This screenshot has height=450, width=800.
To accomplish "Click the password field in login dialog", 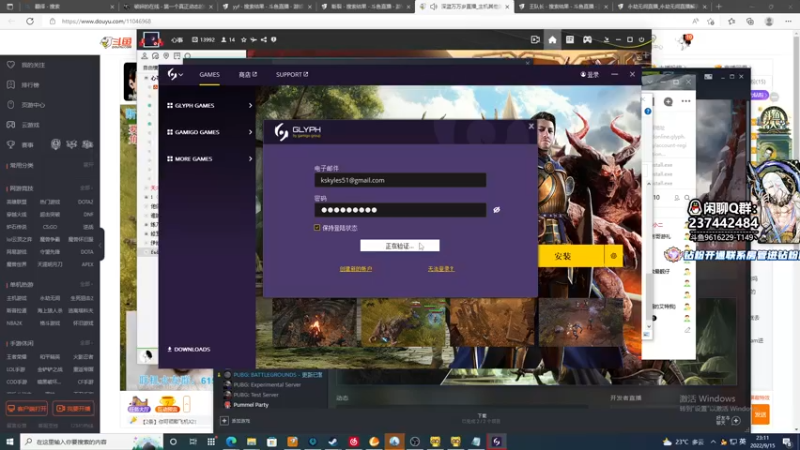I will 400,210.
